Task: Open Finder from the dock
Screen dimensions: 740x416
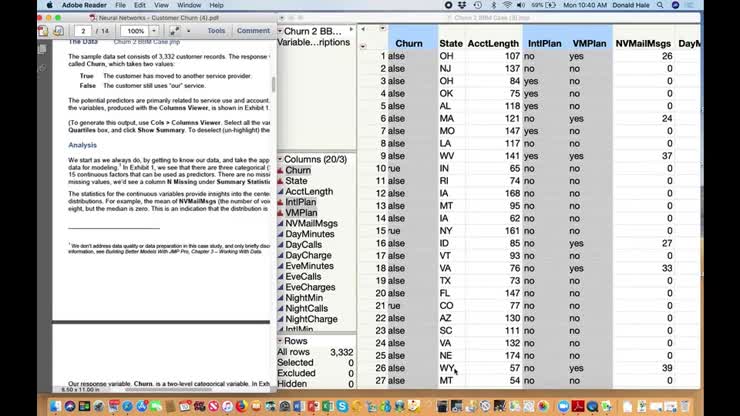Action: [55, 406]
